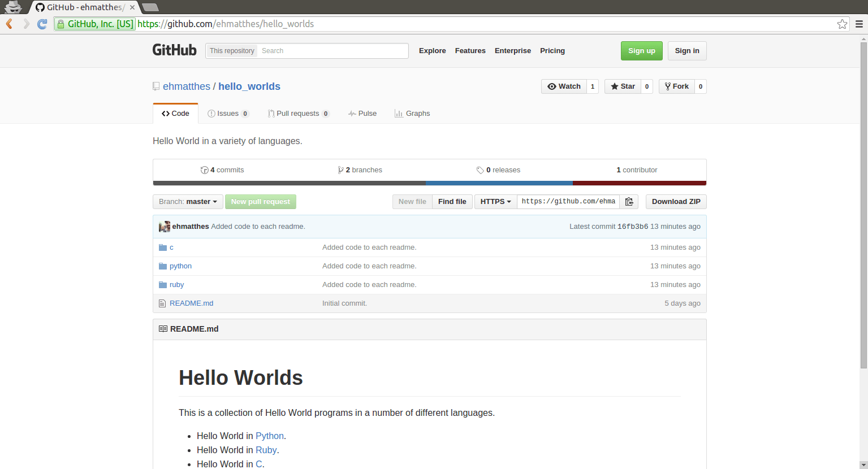Image resolution: width=868 pixels, height=469 pixels.
Task: Go back with the browser back arrow
Action: (9, 24)
